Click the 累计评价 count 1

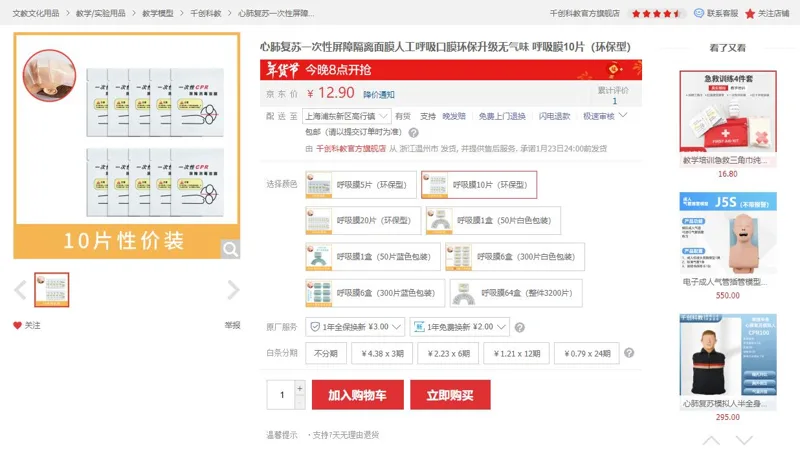(614, 101)
